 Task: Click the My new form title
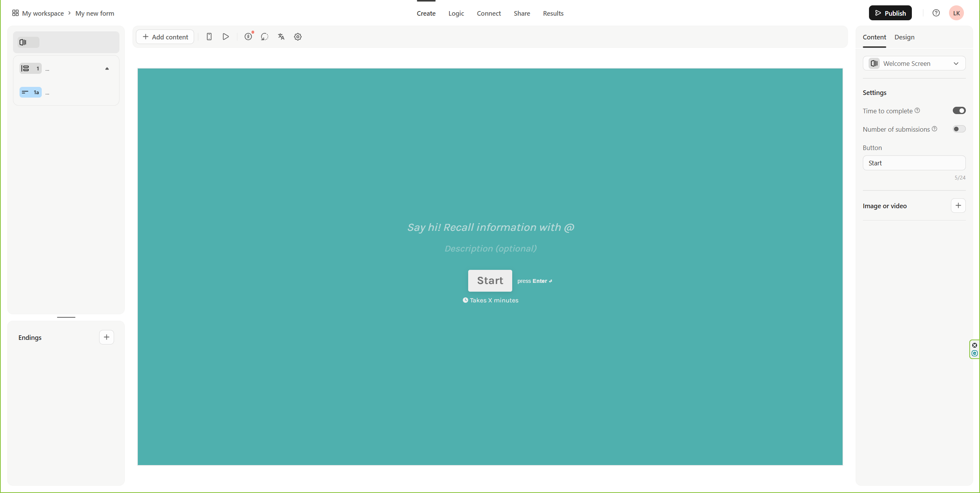tap(95, 13)
